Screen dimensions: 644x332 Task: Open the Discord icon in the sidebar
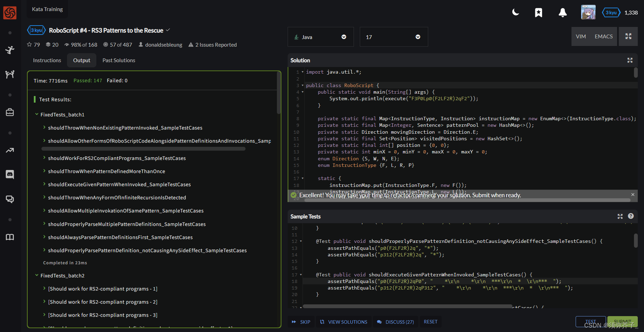(x=10, y=174)
